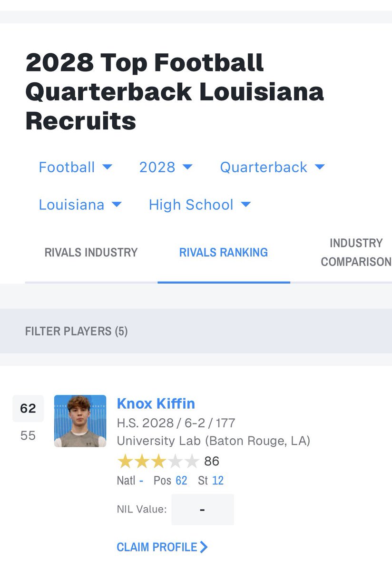Expand the Louisiana state filter
Screen dimensions: 392x571
tap(80, 205)
